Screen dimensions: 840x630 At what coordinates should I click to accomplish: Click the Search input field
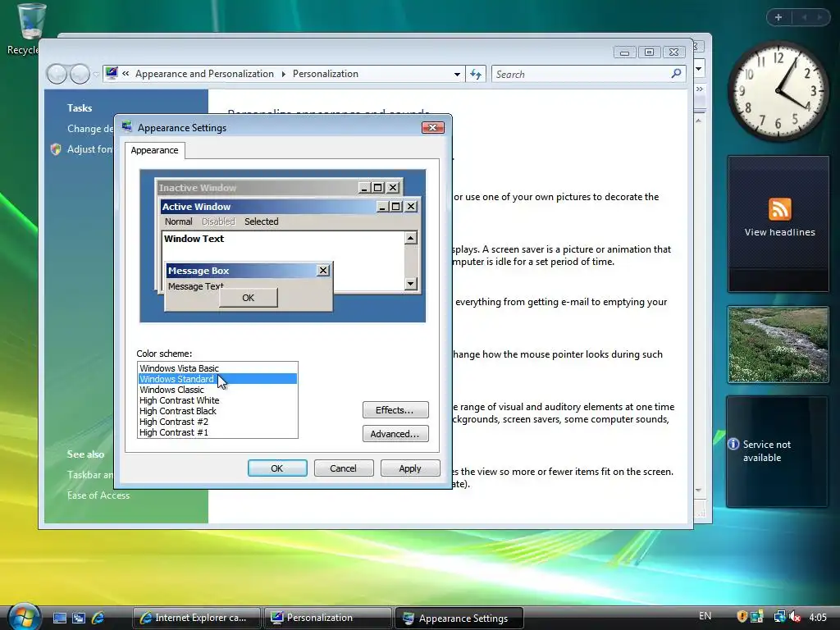tap(582, 74)
